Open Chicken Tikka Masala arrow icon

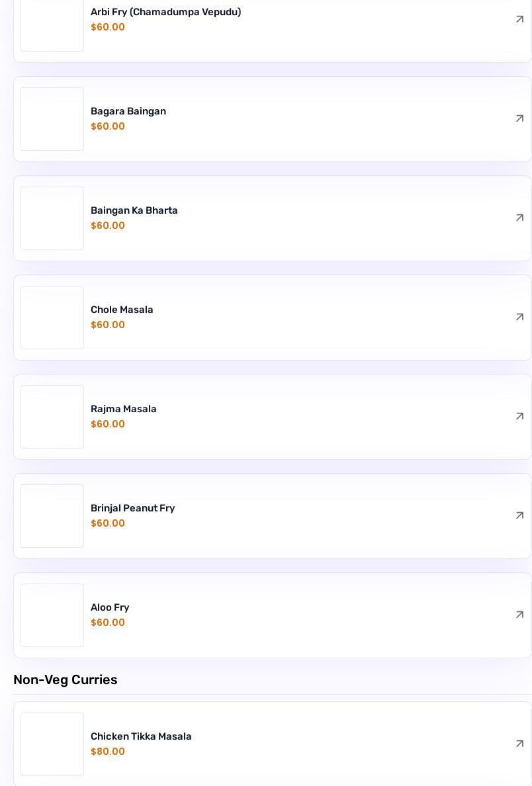(x=519, y=744)
